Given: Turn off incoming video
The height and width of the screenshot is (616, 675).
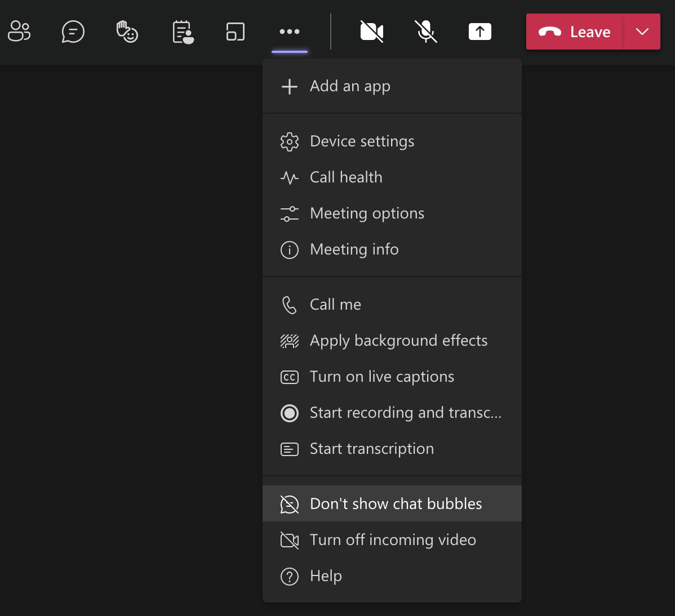Looking at the screenshot, I should [392, 540].
